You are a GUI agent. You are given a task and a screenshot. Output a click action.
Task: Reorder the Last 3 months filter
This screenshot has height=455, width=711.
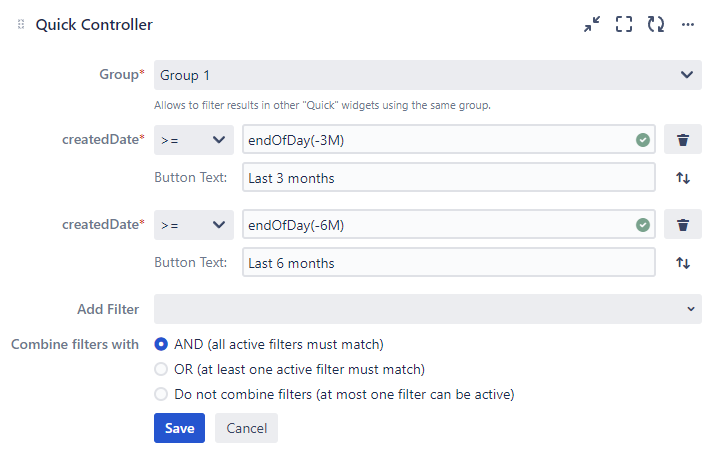pos(683,178)
